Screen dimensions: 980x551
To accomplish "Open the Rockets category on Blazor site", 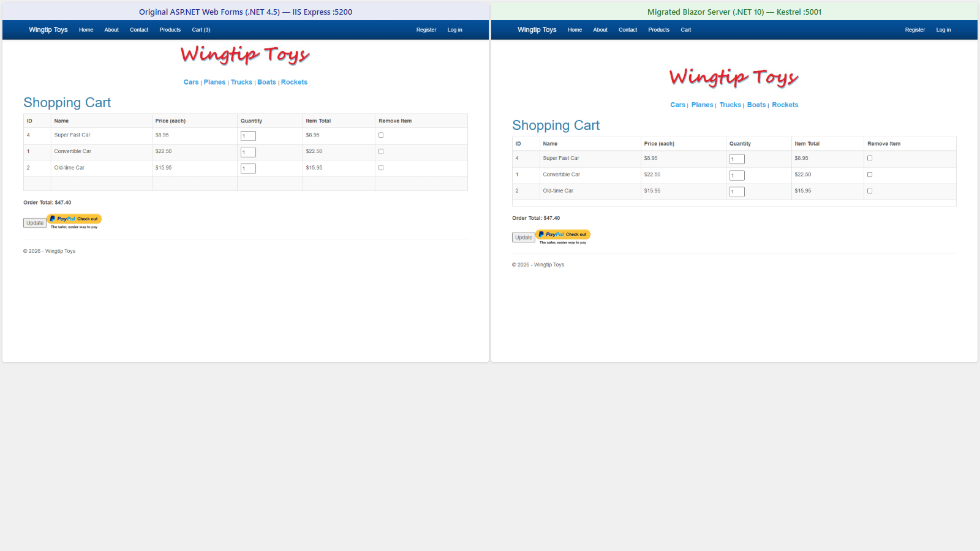I will (785, 105).
